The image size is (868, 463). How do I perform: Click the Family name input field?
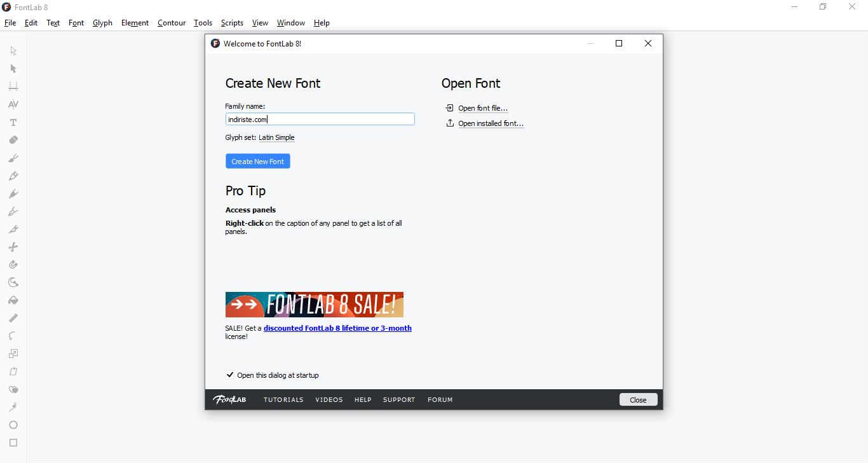coord(320,120)
